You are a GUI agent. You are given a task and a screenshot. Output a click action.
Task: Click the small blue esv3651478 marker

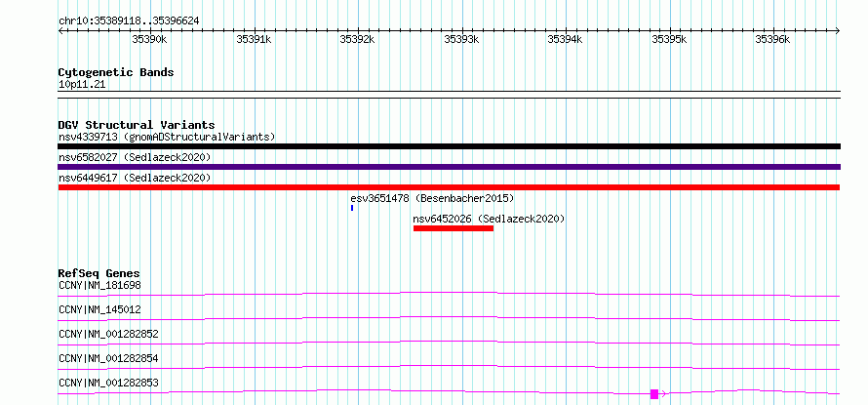coord(352,208)
